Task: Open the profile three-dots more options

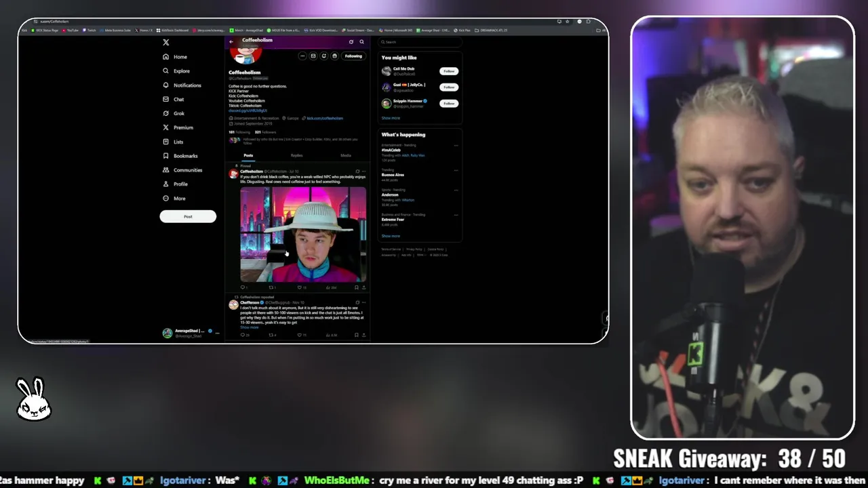Action: [302, 56]
